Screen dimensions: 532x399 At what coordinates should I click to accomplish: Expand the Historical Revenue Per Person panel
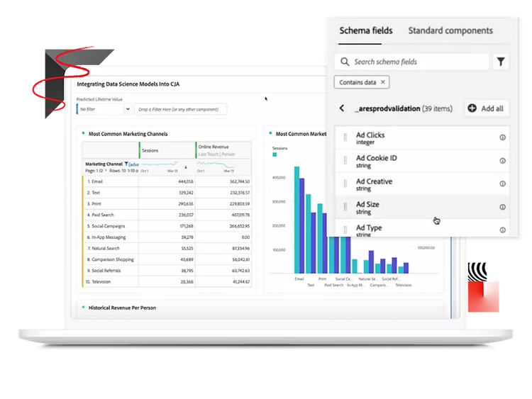[x=84, y=308]
